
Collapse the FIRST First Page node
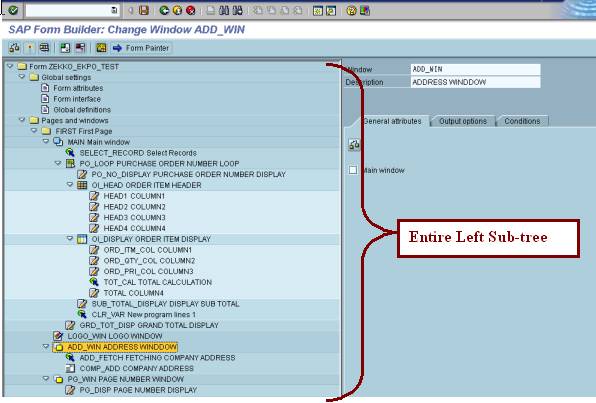[34, 130]
